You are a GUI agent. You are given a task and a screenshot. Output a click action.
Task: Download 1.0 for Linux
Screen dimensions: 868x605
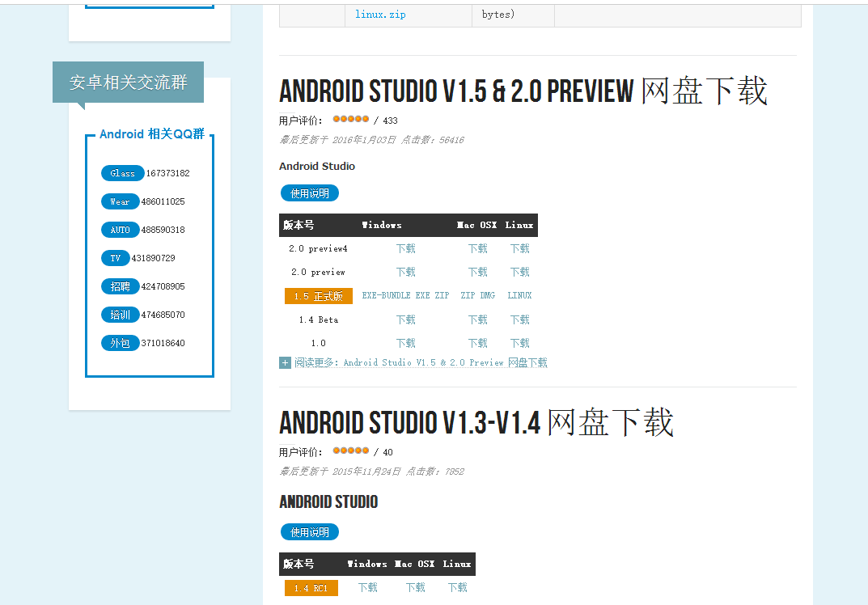click(x=520, y=343)
